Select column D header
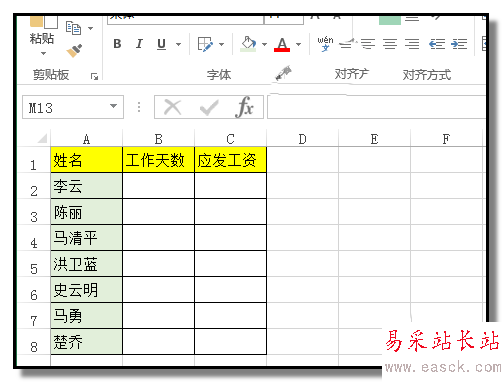502x382 pixels. 302,139
